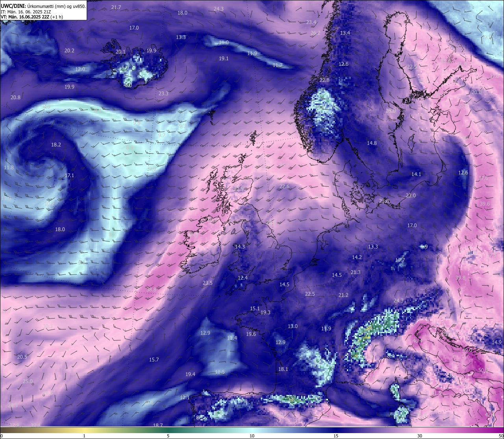Click the map value 14.2

click(357, 257)
